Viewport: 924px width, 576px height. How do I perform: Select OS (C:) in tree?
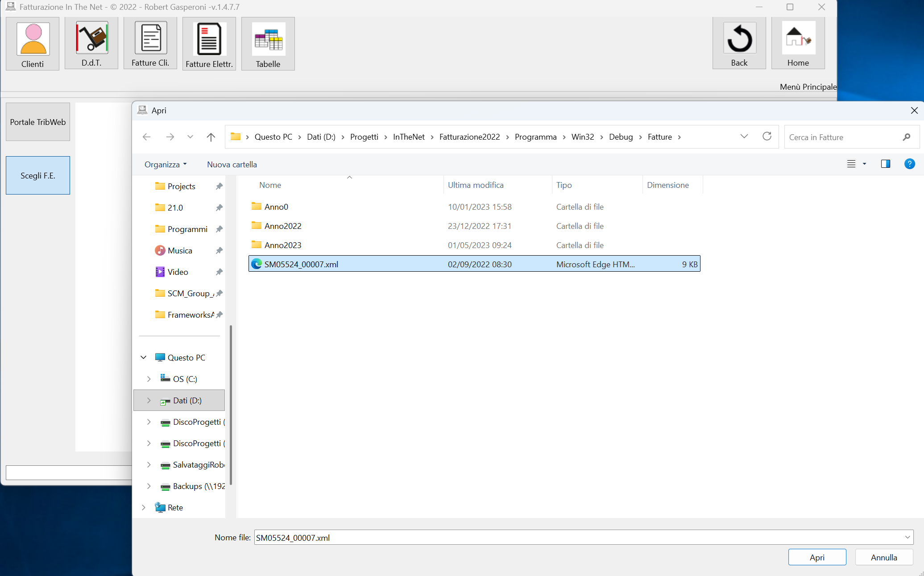pos(185,379)
